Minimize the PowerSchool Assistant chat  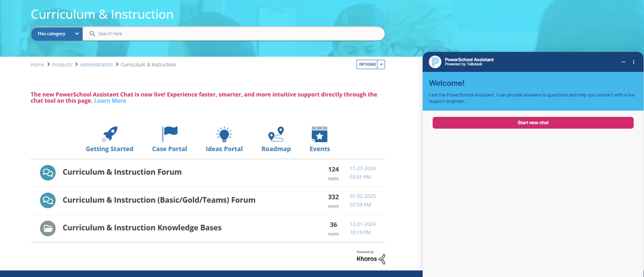click(623, 62)
